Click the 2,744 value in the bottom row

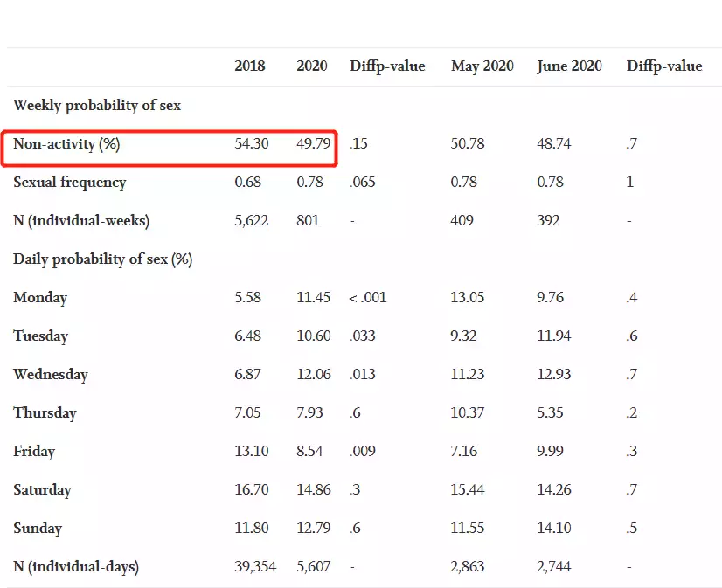[553, 567]
